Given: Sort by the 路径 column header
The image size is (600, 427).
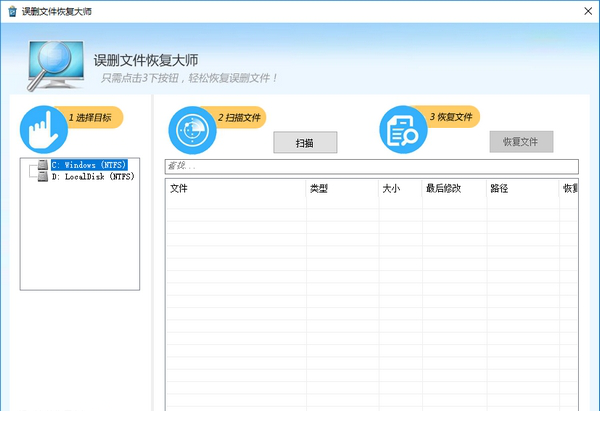Looking at the screenshot, I should 523,188.
